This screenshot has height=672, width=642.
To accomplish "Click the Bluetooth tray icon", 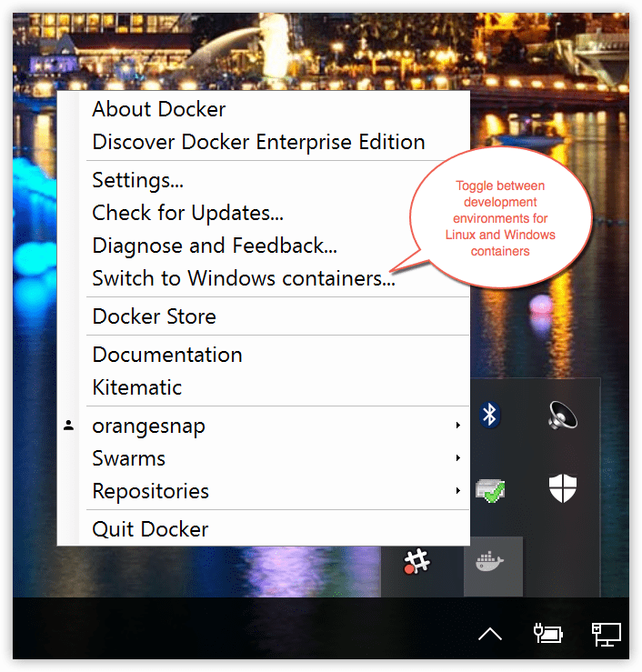I will pos(490,416).
